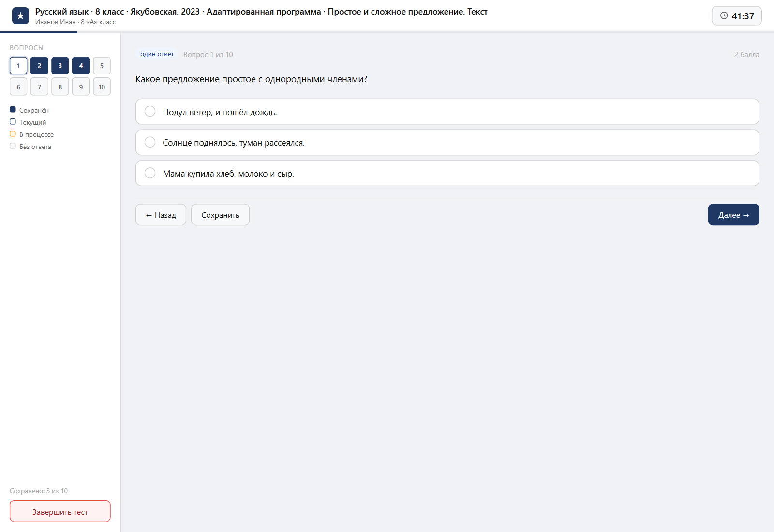Viewport: 774px width, 532px height.
Task: Click the 'Назад' back button
Action: 161,215
